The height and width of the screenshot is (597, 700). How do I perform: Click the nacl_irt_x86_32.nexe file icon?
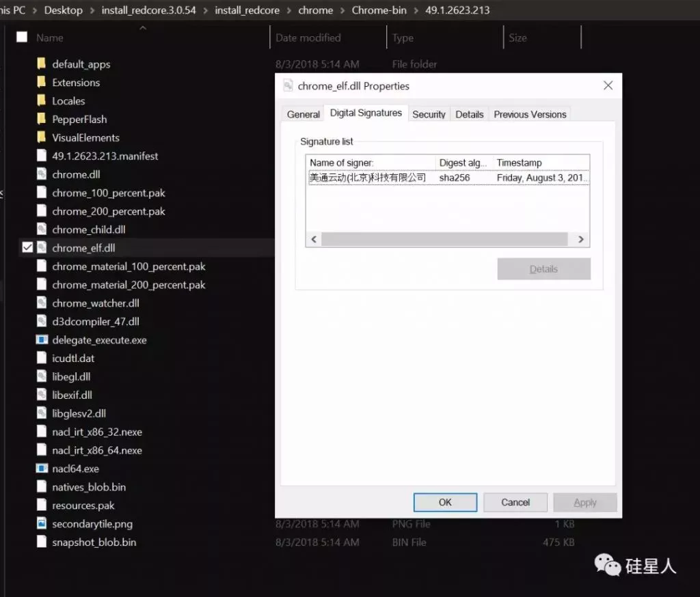coord(42,432)
